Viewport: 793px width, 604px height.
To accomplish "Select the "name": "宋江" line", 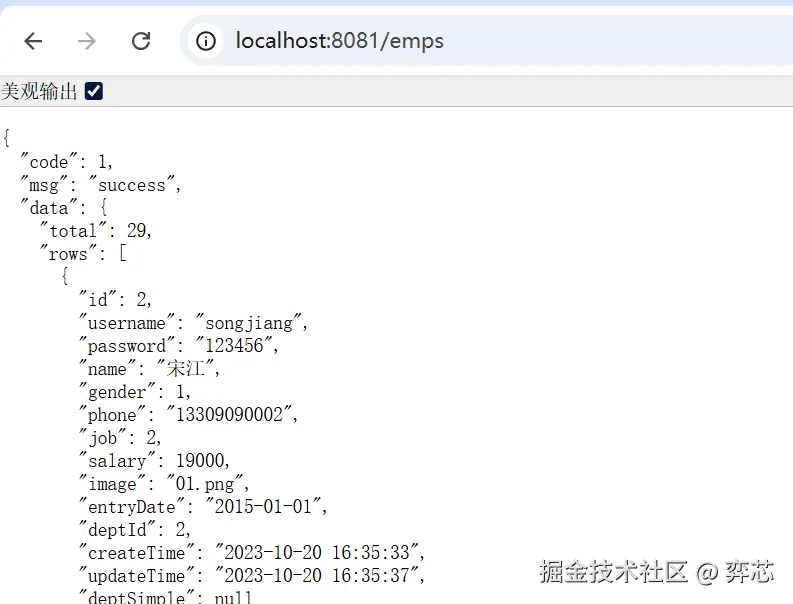I will [149, 369].
